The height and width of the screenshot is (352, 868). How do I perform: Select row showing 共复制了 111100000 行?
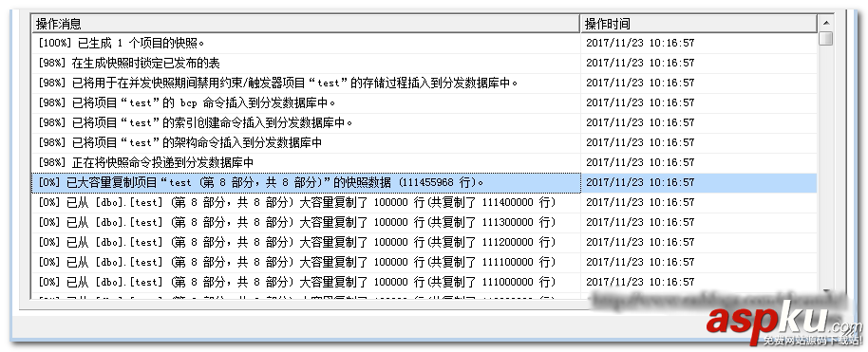click(425, 262)
